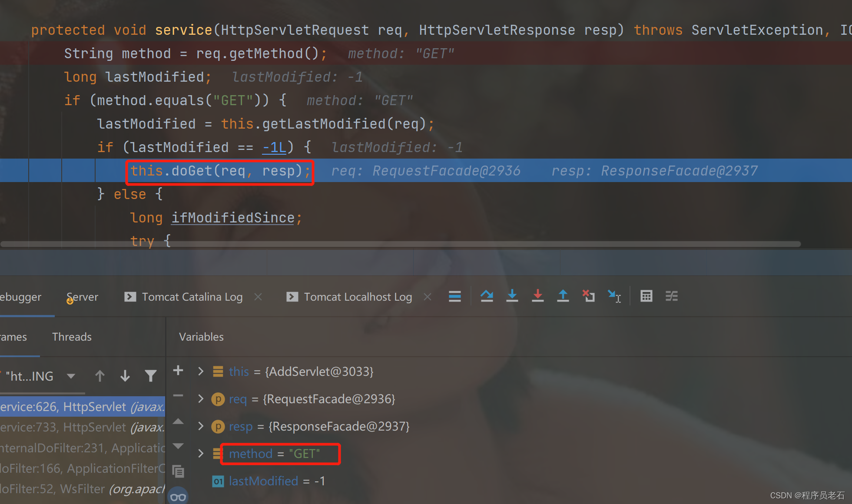
Task: Add new watch with plus icon
Action: [178, 371]
